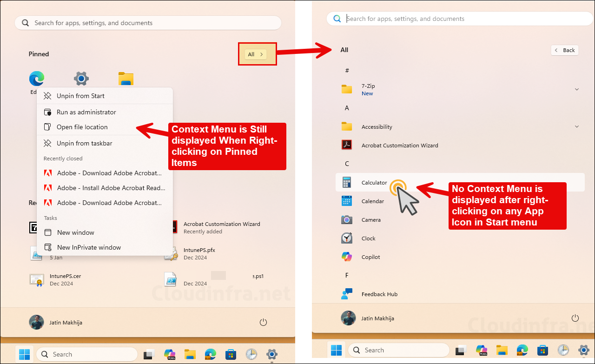
Task: Open Jatin Makhija profile in right Start menu
Action: click(368, 318)
